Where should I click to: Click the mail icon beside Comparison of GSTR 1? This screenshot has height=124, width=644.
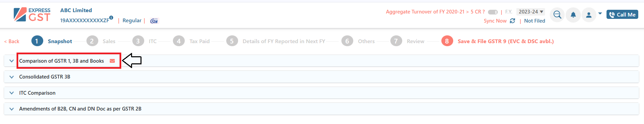(112, 61)
